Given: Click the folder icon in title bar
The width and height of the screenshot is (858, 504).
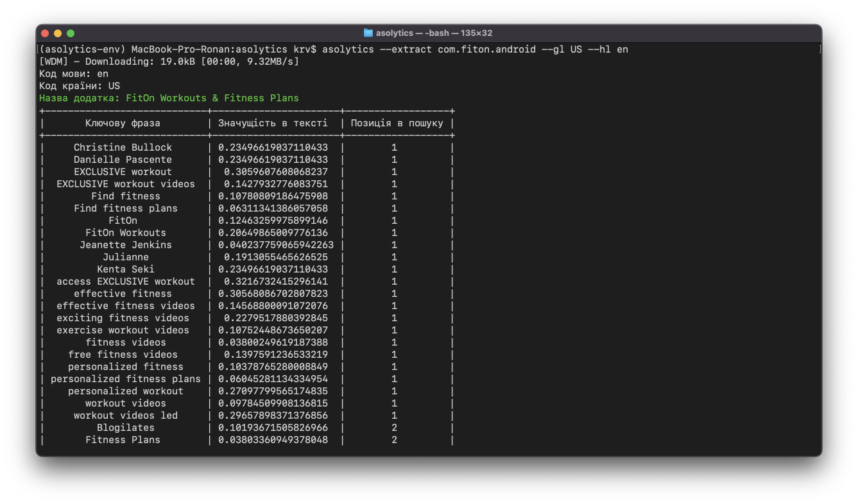Looking at the screenshot, I should point(368,33).
